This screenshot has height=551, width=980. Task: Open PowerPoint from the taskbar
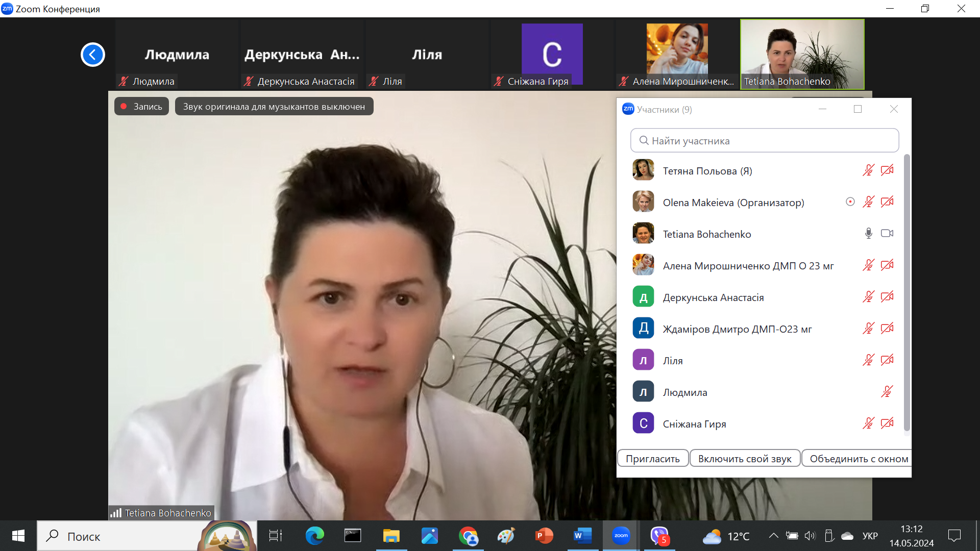[544, 536]
